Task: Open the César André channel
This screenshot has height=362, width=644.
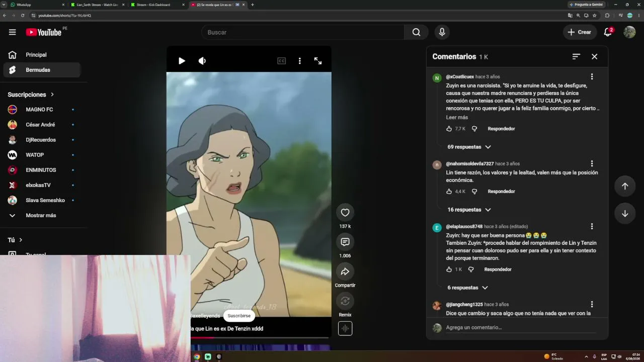Action: 40,125
